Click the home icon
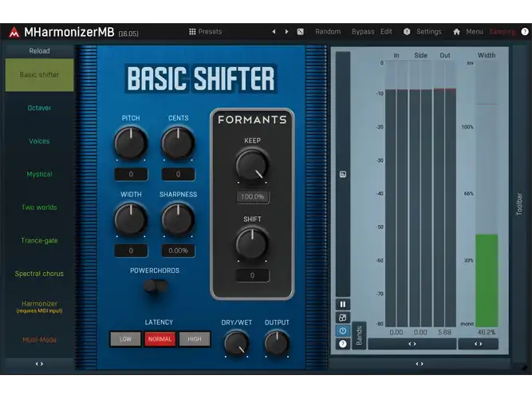The height and width of the screenshot is (399, 532). (456, 32)
